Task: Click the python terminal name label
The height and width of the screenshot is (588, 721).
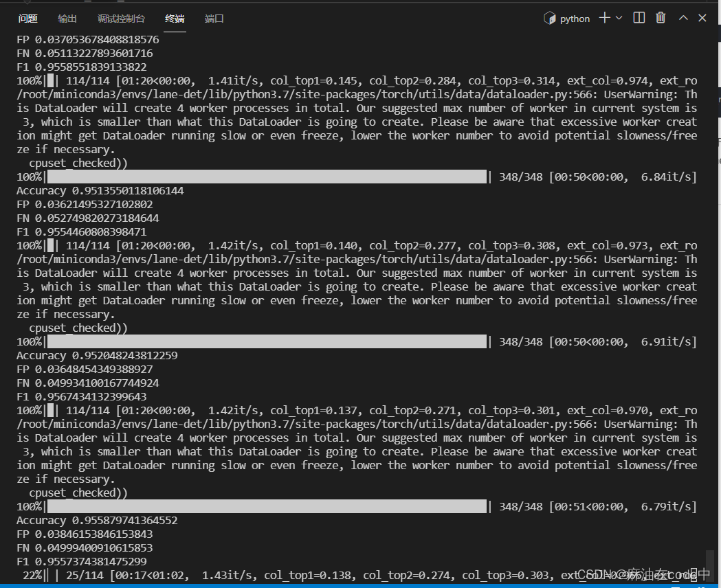Action: pos(575,19)
